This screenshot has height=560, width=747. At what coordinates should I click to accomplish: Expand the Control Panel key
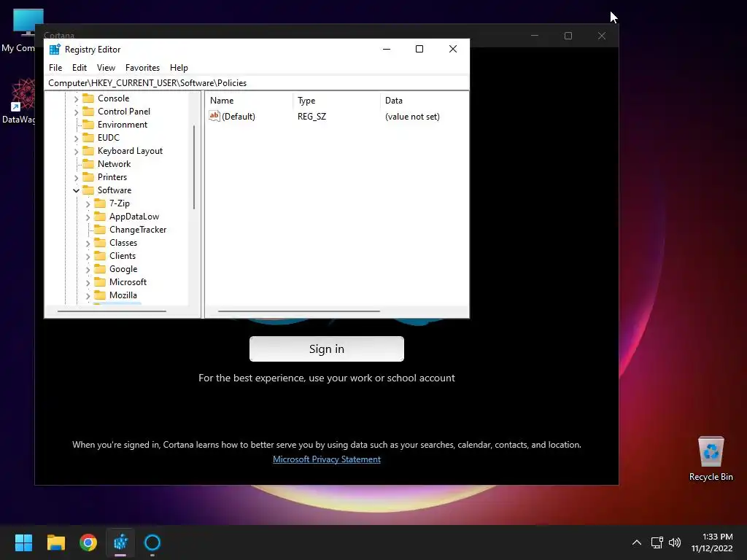tap(76, 112)
